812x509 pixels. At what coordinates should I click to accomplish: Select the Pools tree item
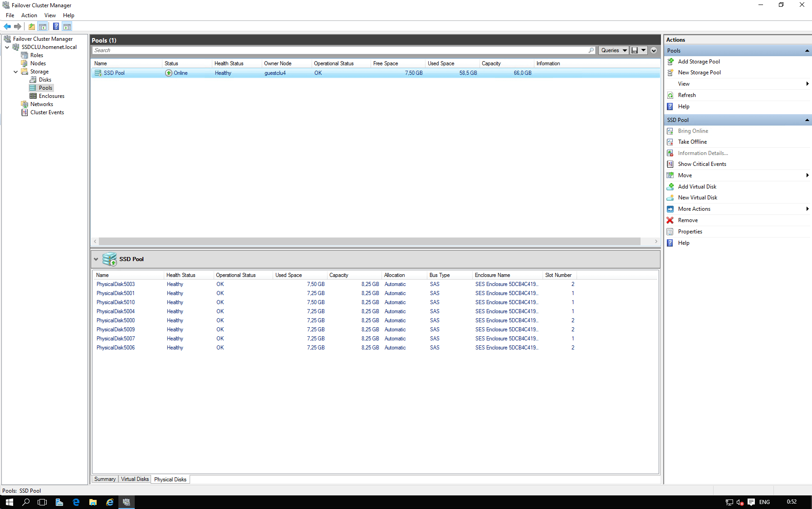pos(45,88)
